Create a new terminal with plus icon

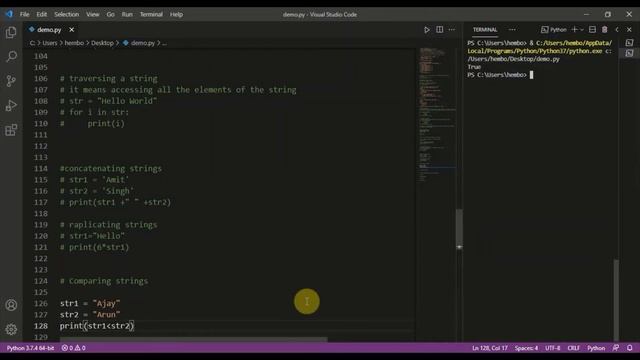point(574,29)
